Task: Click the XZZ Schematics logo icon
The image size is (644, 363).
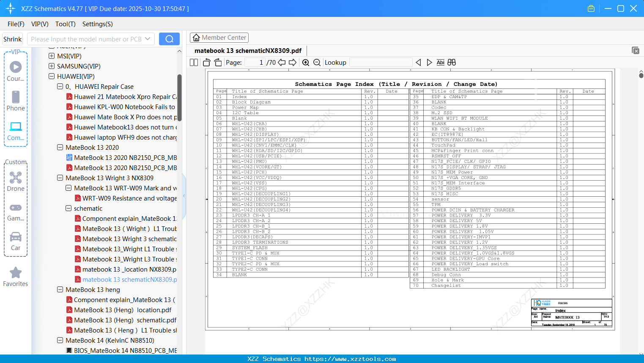Action: pos(11,8)
